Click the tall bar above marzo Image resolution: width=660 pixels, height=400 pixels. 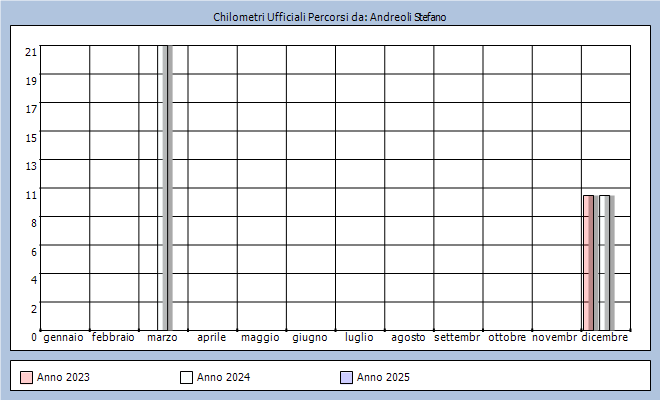coord(166,187)
